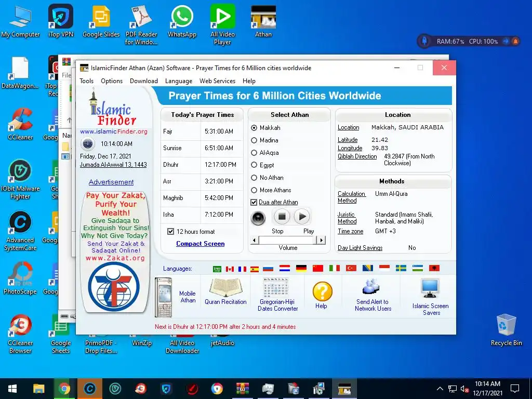Open the Advertisement link

(x=111, y=182)
